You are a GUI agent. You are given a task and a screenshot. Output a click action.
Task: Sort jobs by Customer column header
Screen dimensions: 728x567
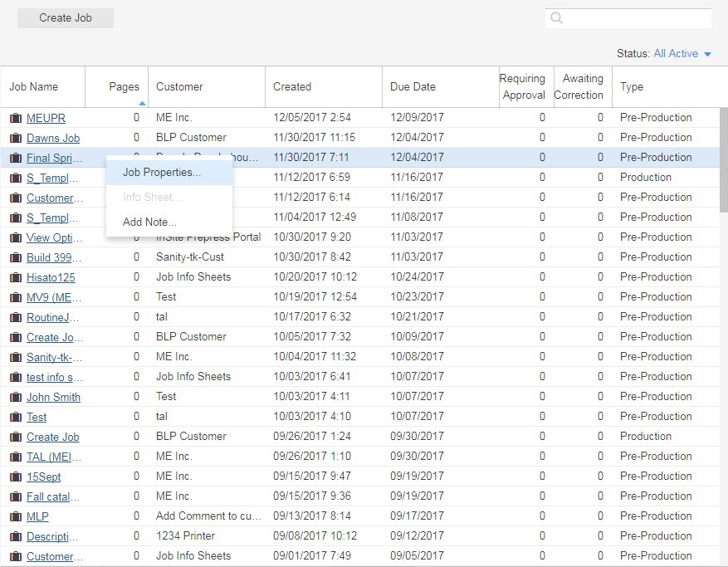click(179, 86)
